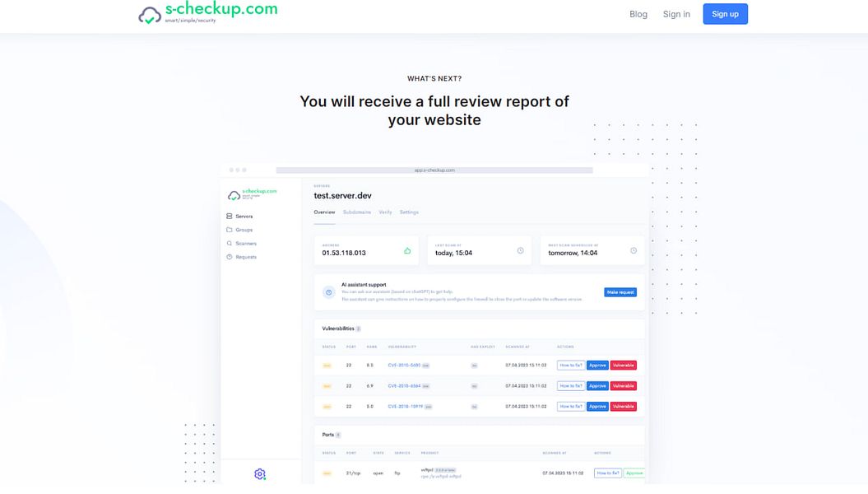The height and width of the screenshot is (494, 868).
Task: Open the Blog page
Action: pos(638,14)
